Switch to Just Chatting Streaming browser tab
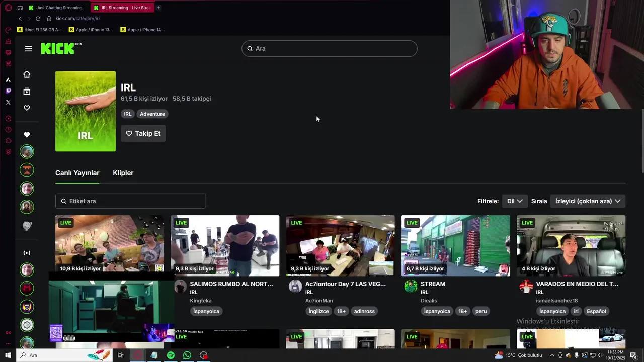The height and width of the screenshot is (362, 644). point(56,8)
